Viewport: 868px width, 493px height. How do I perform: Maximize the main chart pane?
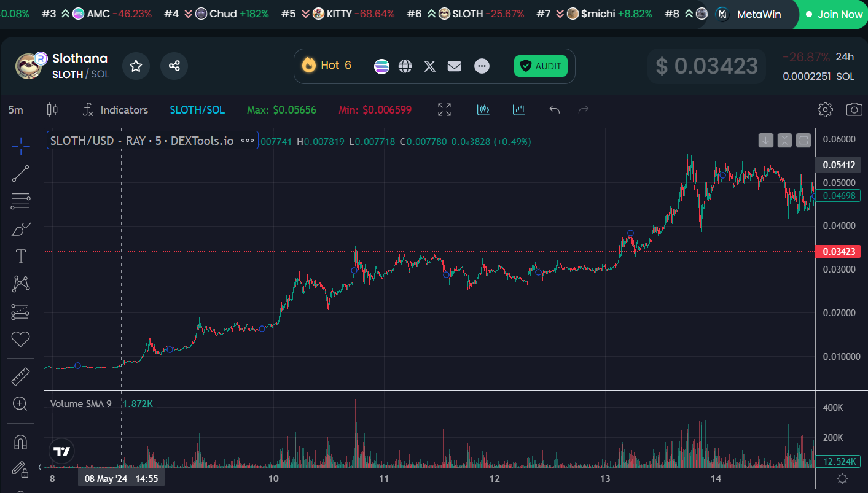coord(803,141)
